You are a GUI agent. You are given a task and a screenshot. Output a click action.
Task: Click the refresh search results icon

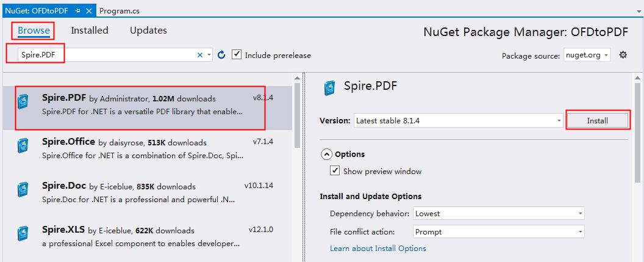221,55
